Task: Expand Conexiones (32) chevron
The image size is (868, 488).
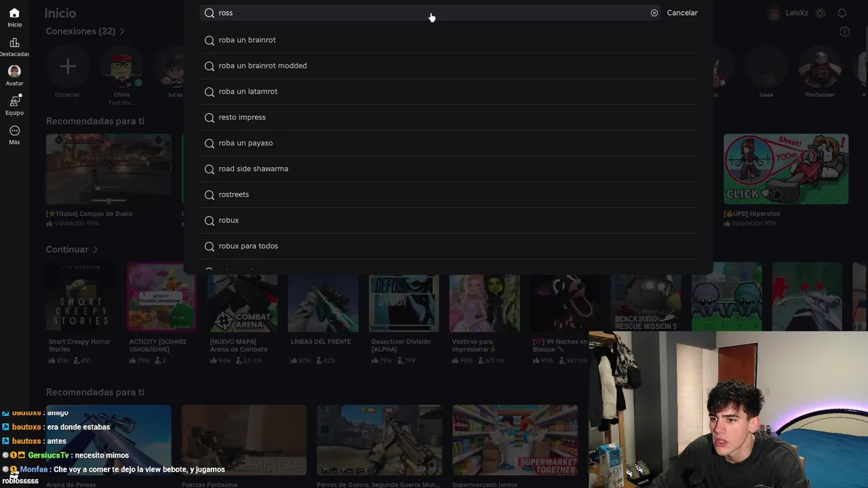Action: (x=122, y=31)
